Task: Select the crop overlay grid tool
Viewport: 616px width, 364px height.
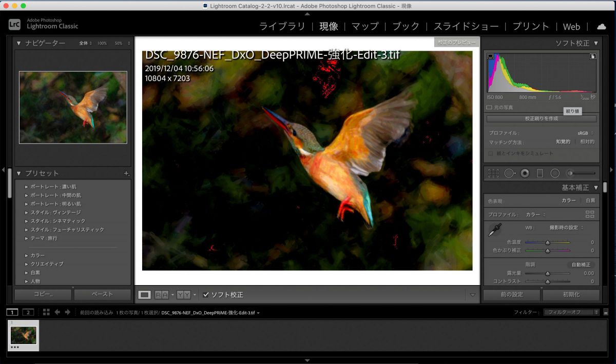Action: tap(493, 173)
